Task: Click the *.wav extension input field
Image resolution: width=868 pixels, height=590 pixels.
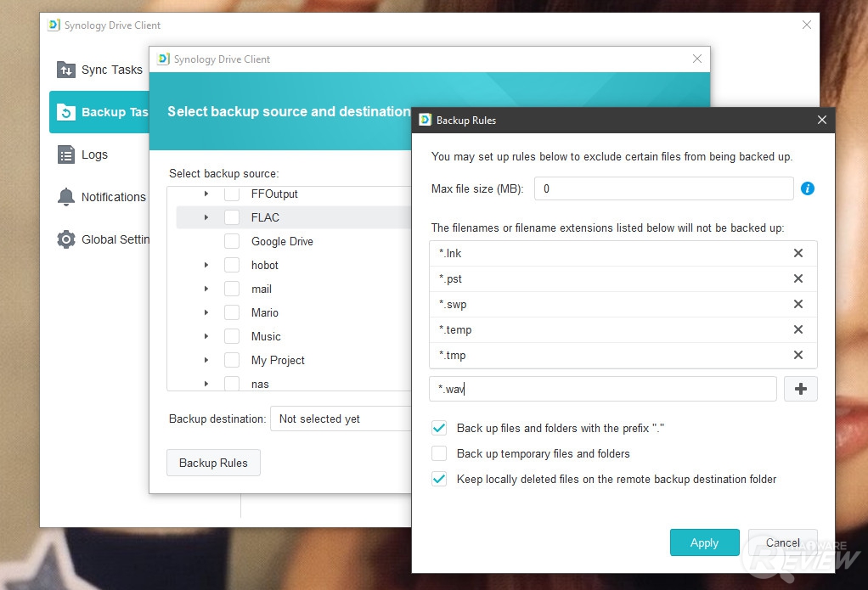Action: point(603,389)
